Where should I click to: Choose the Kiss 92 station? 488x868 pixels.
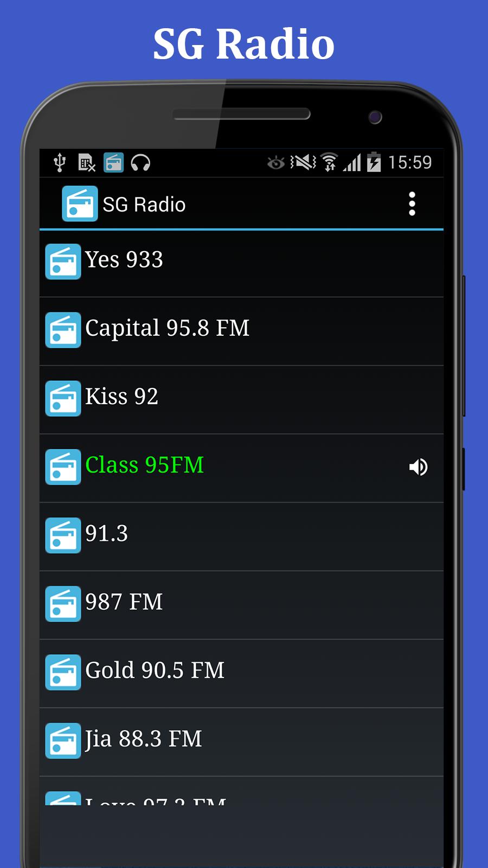(x=241, y=399)
